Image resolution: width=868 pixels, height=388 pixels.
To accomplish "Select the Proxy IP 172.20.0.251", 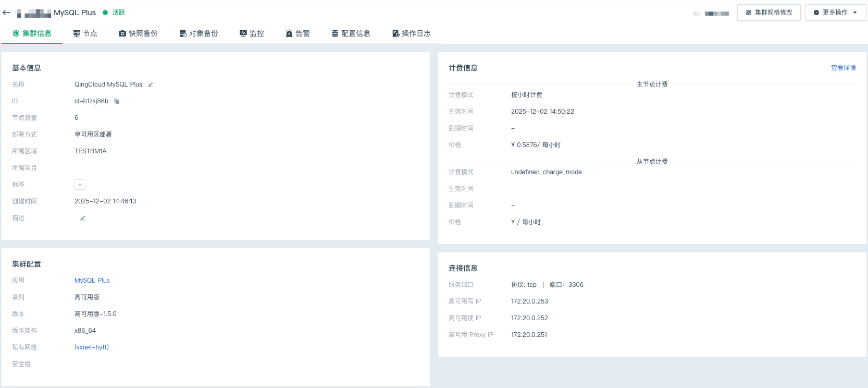I will click(529, 335).
